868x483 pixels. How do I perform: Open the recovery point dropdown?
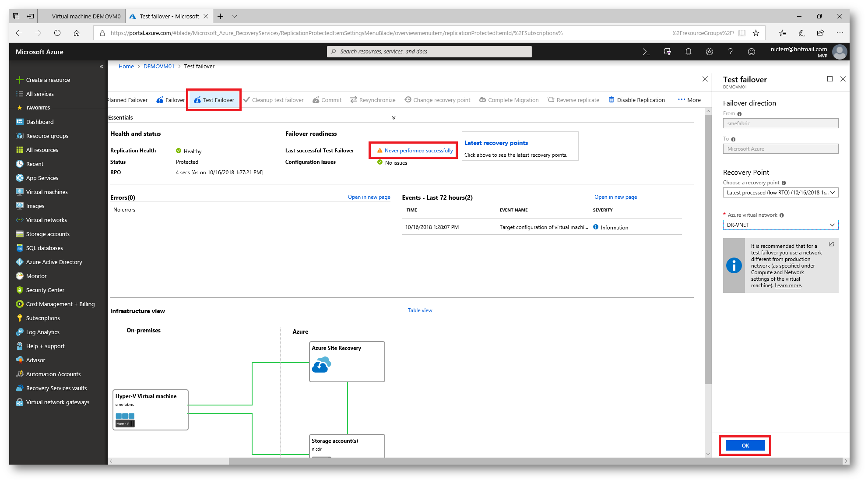point(780,193)
